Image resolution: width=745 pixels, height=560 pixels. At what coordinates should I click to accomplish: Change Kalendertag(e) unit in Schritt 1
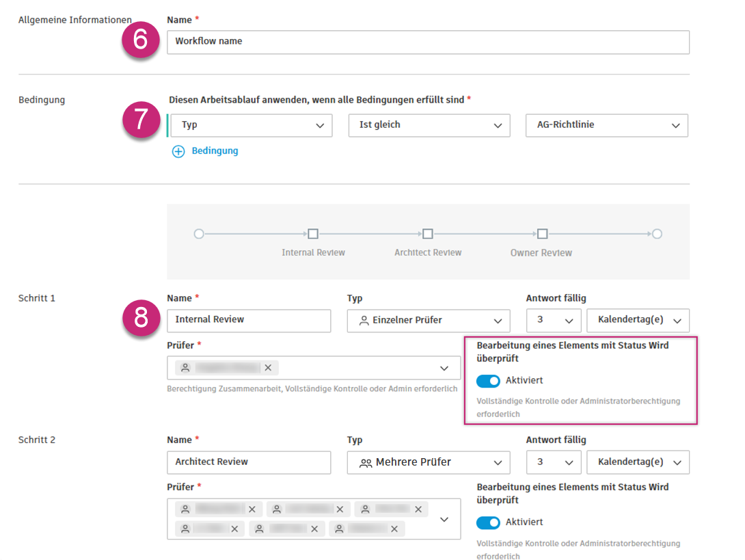(x=638, y=321)
